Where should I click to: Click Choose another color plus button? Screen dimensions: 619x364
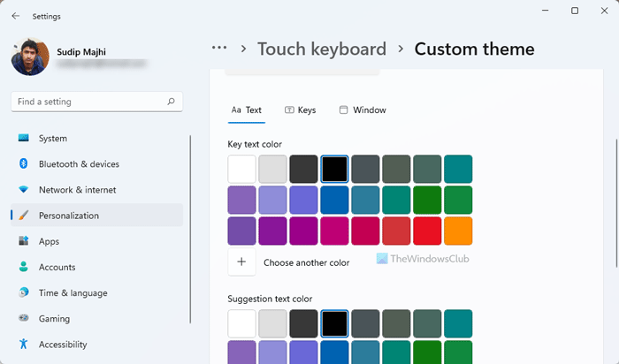pos(242,262)
